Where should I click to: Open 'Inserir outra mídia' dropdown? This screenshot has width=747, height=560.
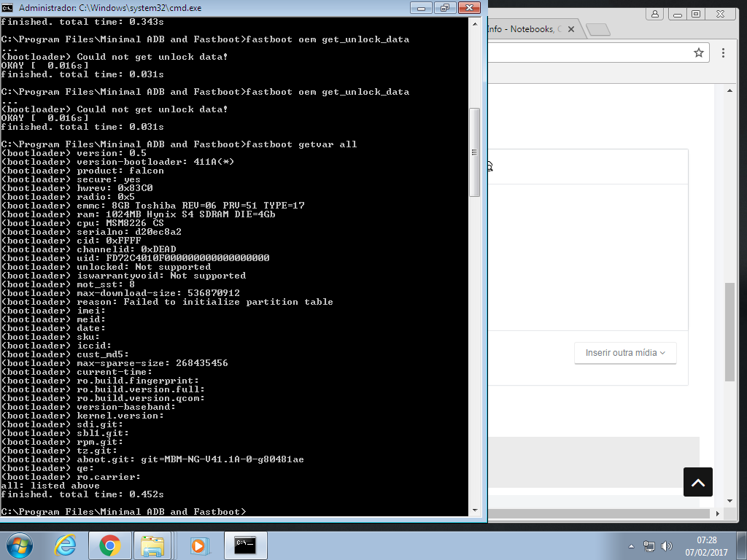(x=625, y=353)
